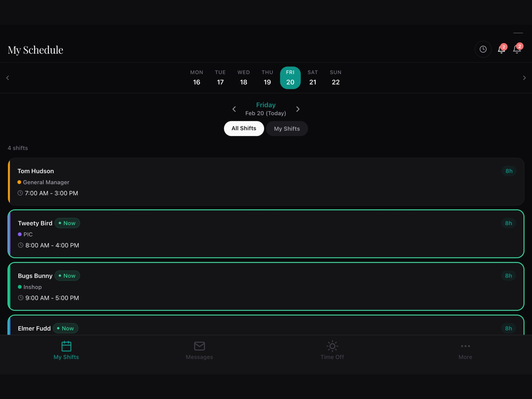Click the green Inshop role dot
The height and width of the screenshot is (399, 532).
coord(20,287)
